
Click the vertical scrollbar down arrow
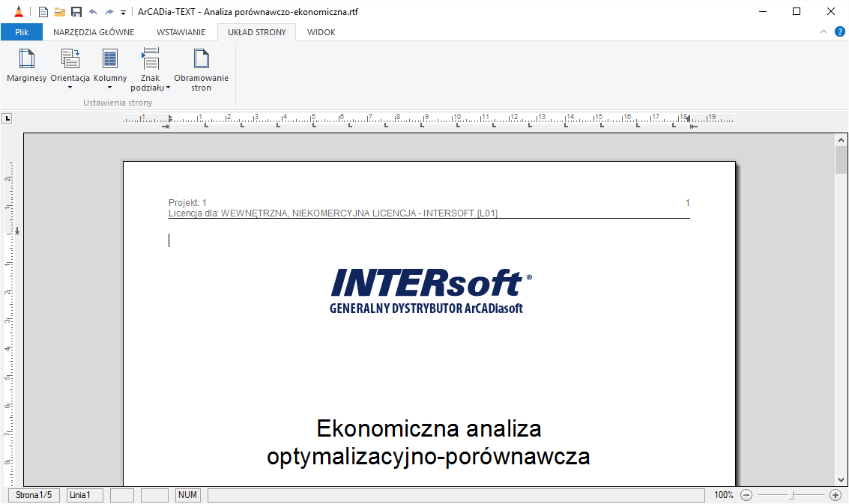point(841,479)
